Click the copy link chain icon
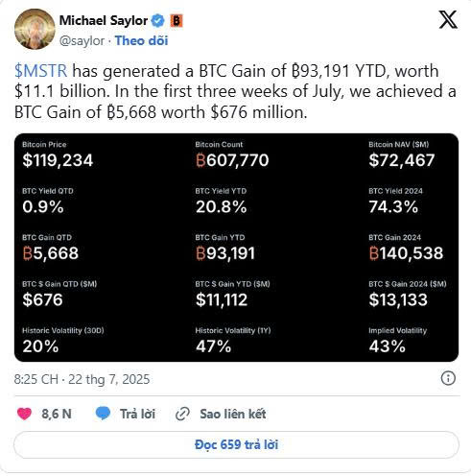 pyautogui.click(x=182, y=414)
